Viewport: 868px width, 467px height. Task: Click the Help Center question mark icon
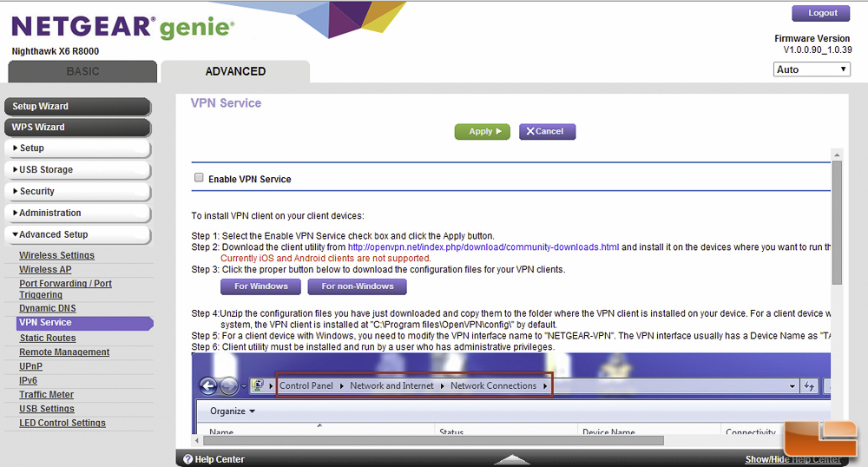click(187, 459)
